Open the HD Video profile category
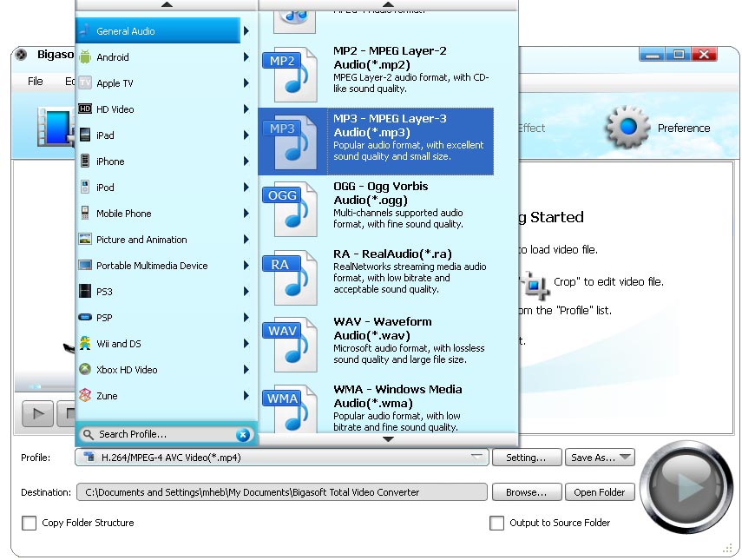This screenshot has width=742, height=560. (164, 109)
